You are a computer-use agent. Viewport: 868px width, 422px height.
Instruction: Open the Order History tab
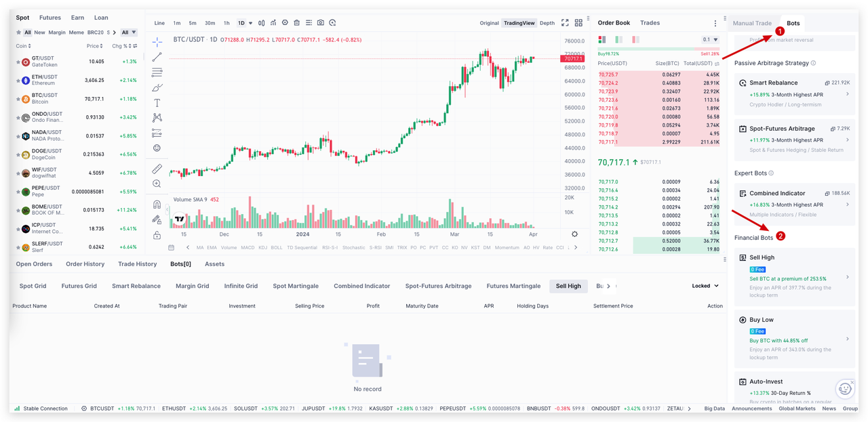[85, 264]
